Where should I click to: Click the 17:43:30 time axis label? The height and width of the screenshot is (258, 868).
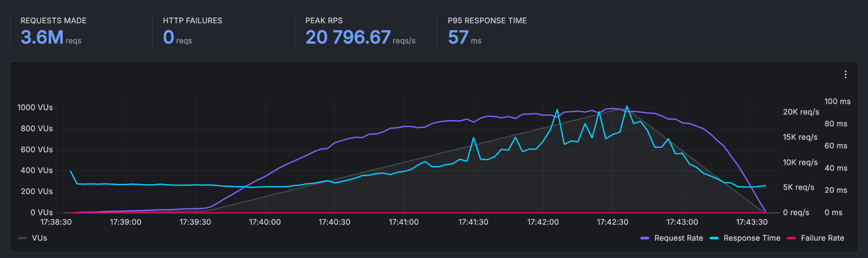(x=751, y=222)
